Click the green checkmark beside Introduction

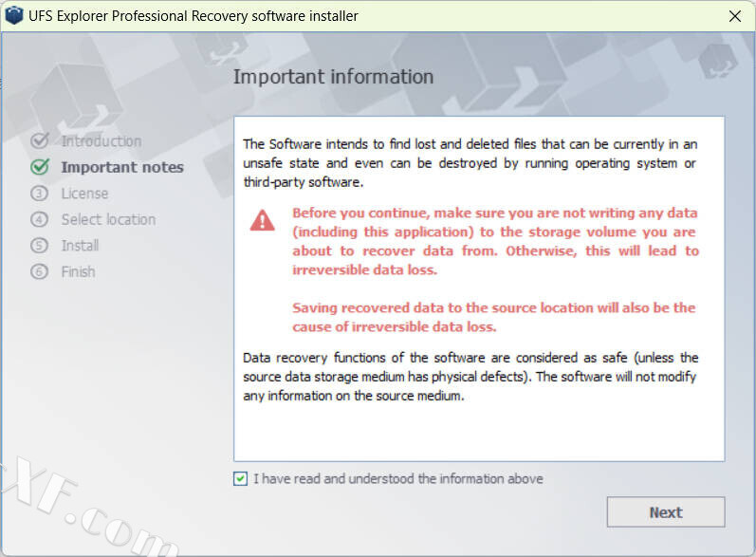click(40, 141)
